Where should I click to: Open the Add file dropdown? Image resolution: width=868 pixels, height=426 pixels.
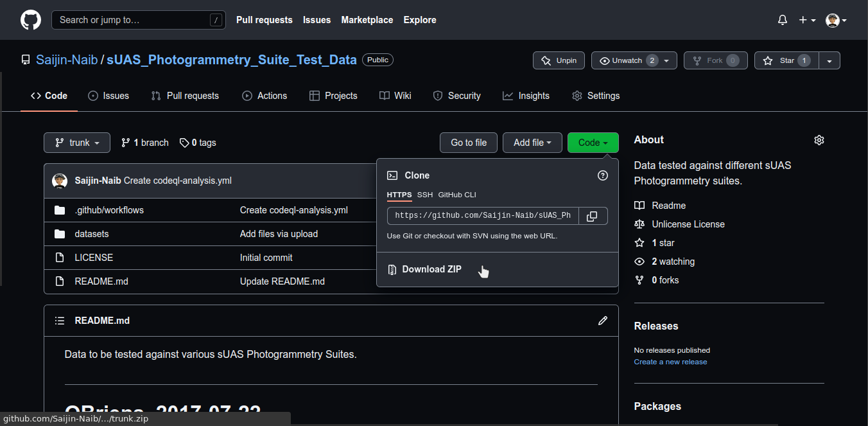coord(532,143)
